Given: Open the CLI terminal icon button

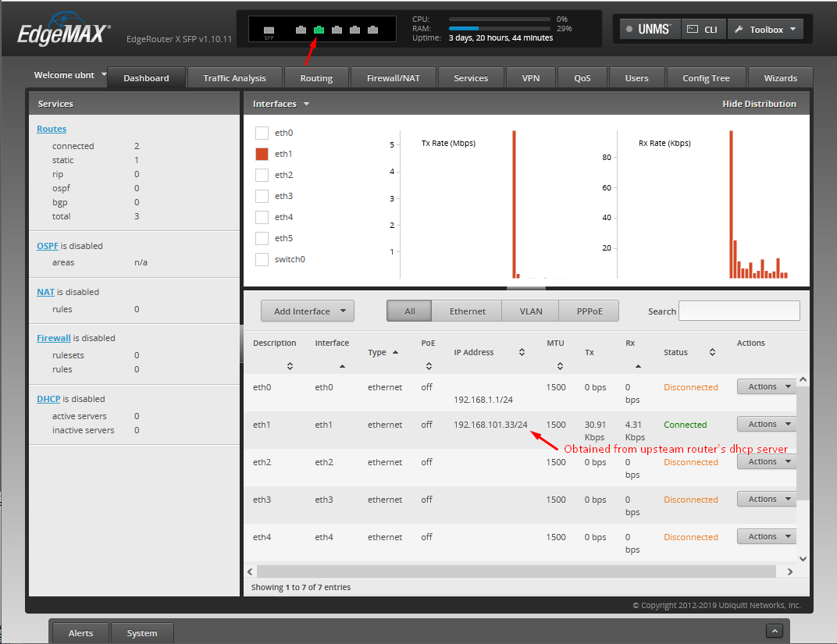Looking at the screenshot, I should [x=703, y=30].
